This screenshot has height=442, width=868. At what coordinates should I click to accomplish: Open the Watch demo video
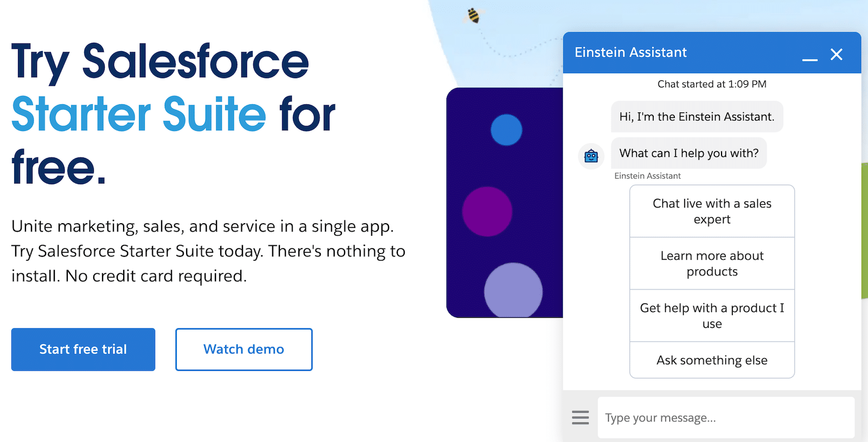pos(244,349)
